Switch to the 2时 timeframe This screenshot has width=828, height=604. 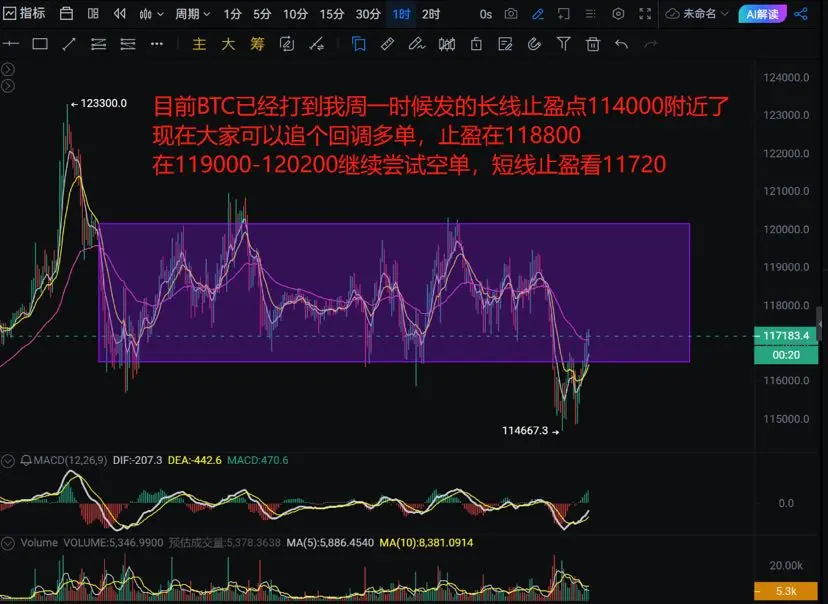pos(431,14)
